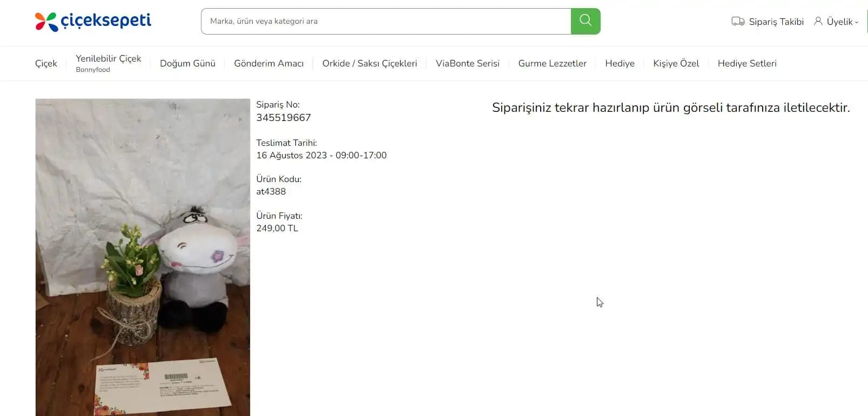The width and height of the screenshot is (868, 416).
Task: Open the Çiçek category menu
Action: 46,63
